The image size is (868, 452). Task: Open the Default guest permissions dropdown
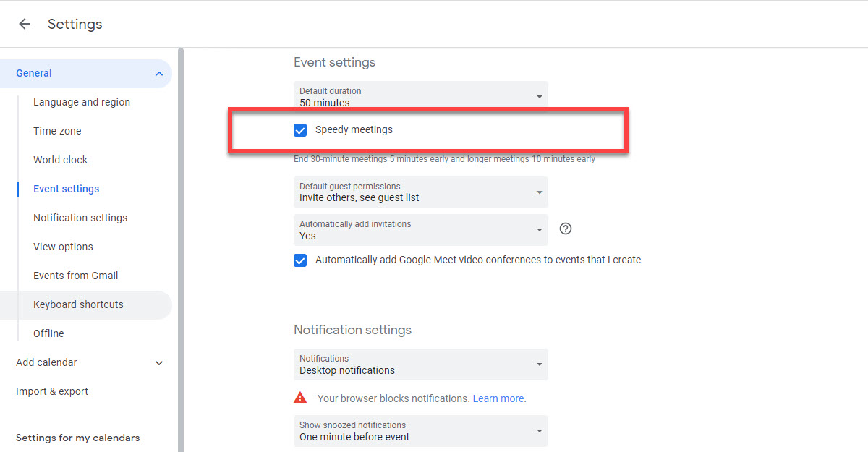pos(421,192)
